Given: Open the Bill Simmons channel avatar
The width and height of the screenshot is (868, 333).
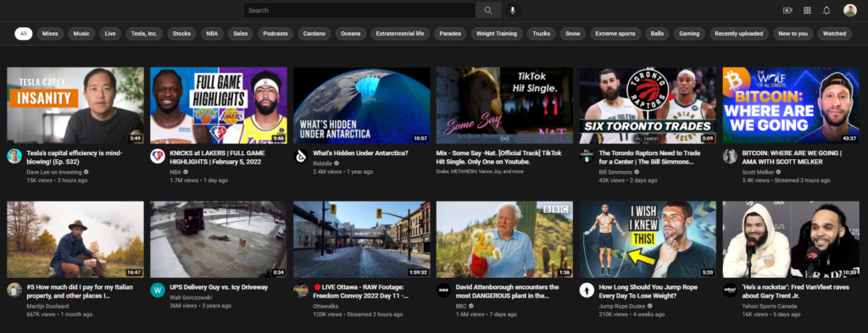Looking at the screenshot, I should 587,156.
